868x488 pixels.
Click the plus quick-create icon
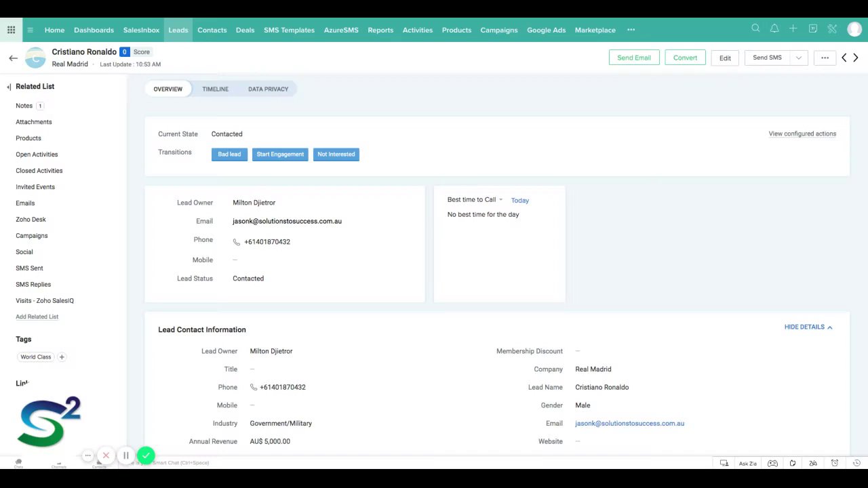[x=793, y=28]
